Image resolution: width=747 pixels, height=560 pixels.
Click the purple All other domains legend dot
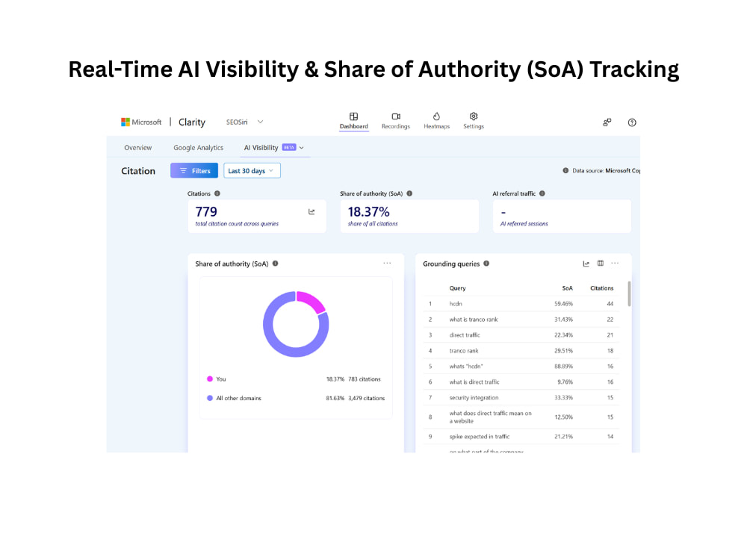pos(210,398)
